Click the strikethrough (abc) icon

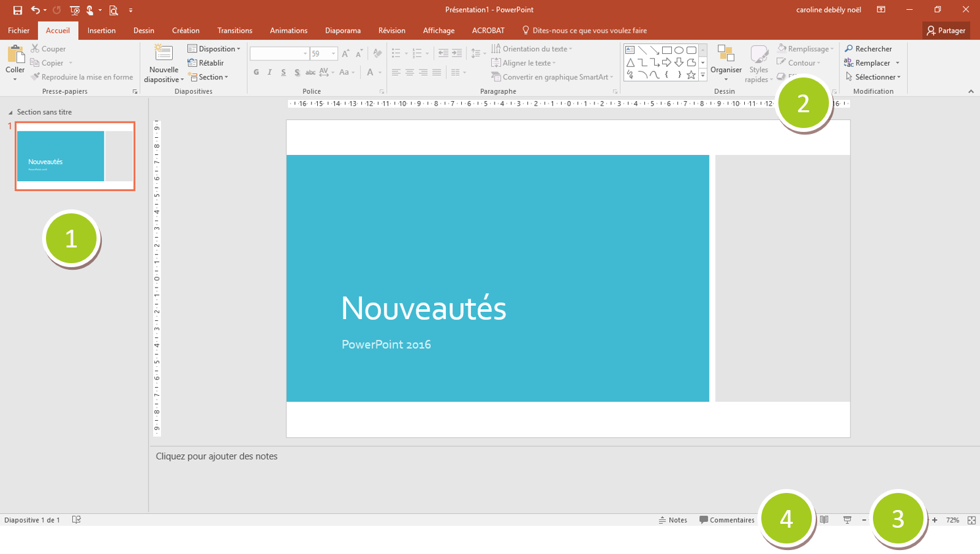[x=310, y=73]
